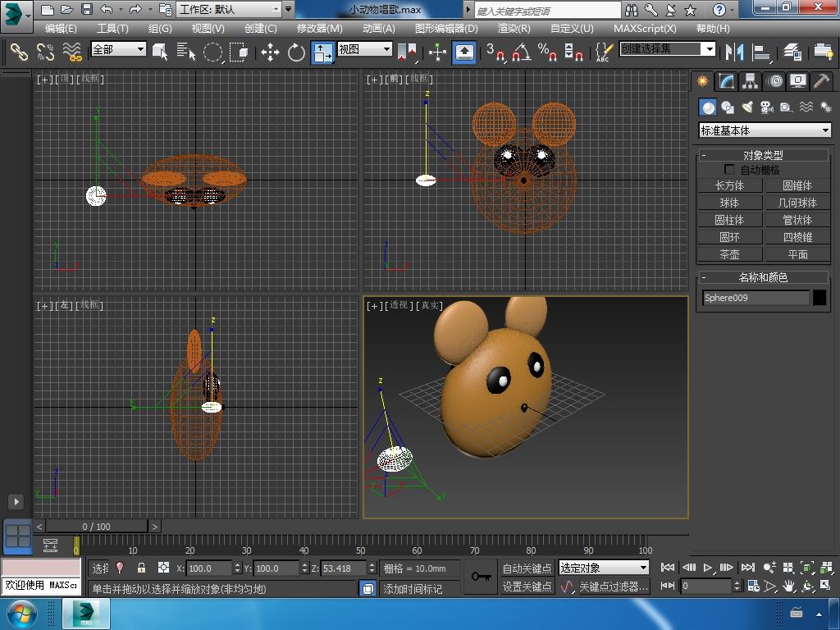Select the Rotate transform tool
This screenshot has width=840, height=630.
coord(296,52)
